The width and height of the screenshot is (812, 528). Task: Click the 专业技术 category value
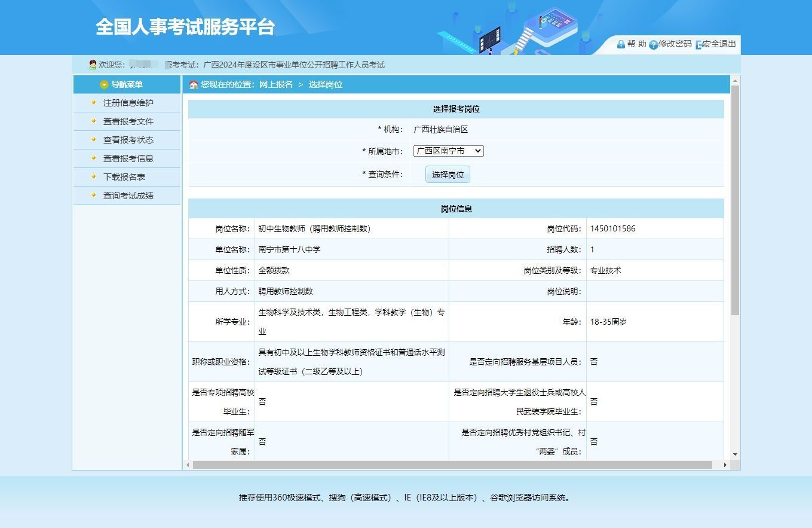click(x=605, y=270)
